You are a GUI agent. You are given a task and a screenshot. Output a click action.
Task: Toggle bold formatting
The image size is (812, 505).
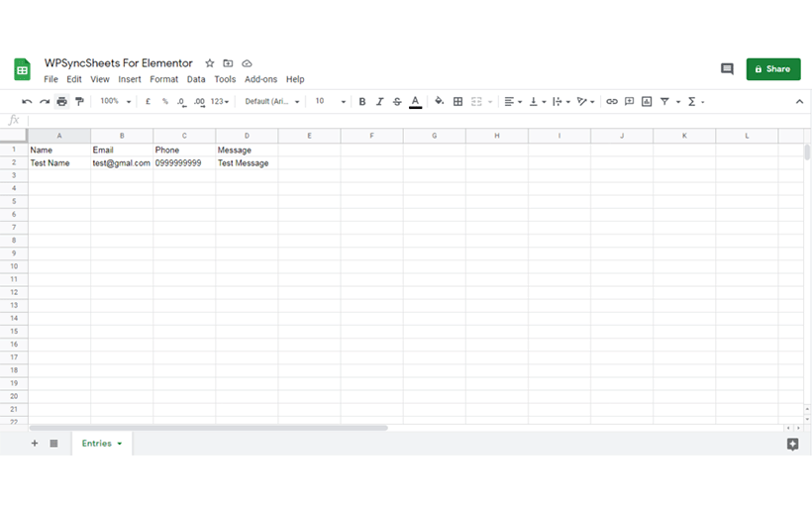pos(362,102)
